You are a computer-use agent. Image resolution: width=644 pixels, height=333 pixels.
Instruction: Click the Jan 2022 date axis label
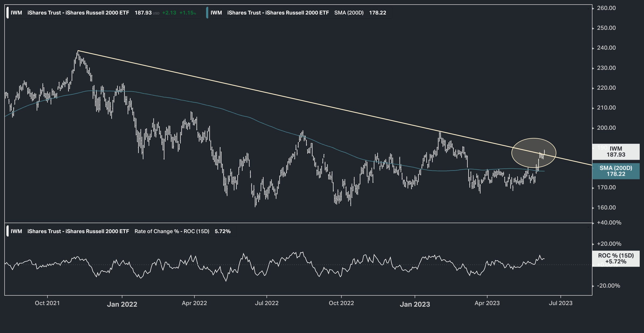point(122,304)
